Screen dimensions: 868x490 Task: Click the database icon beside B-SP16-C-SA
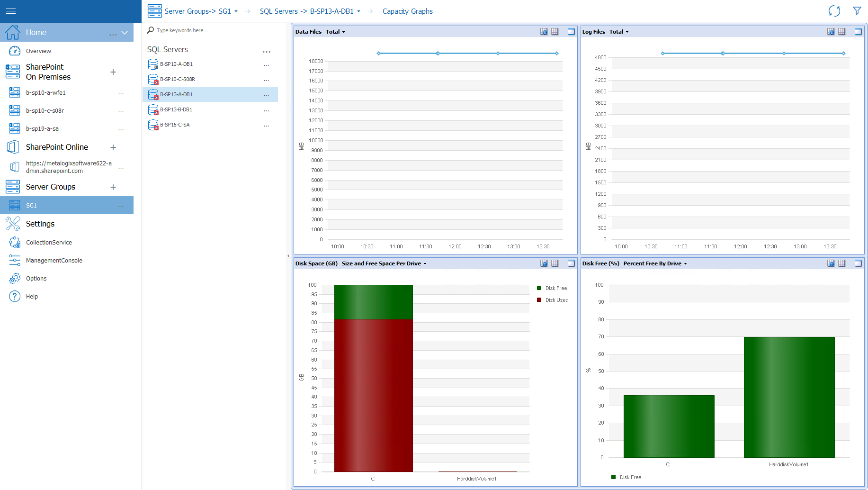(x=152, y=125)
